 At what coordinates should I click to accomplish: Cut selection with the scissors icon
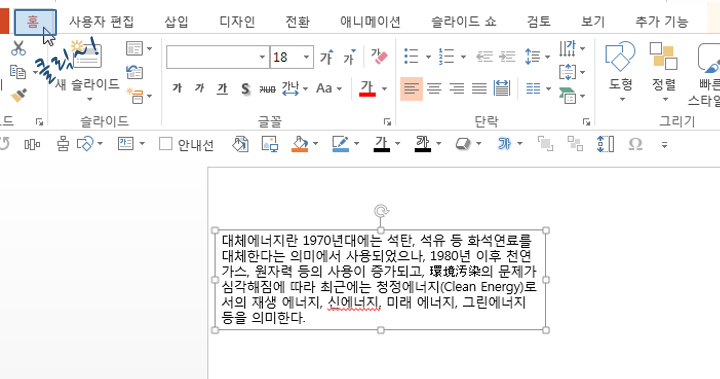click(x=18, y=48)
